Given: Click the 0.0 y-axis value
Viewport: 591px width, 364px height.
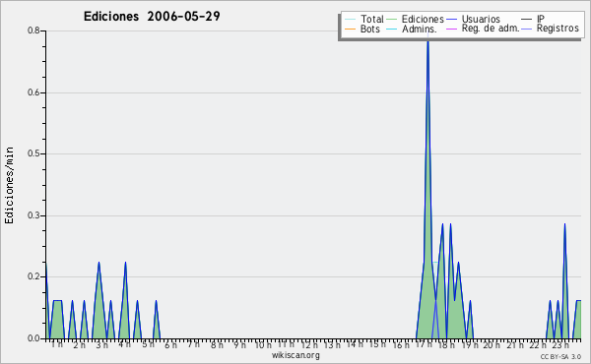Looking at the screenshot, I should [x=33, y=338].
